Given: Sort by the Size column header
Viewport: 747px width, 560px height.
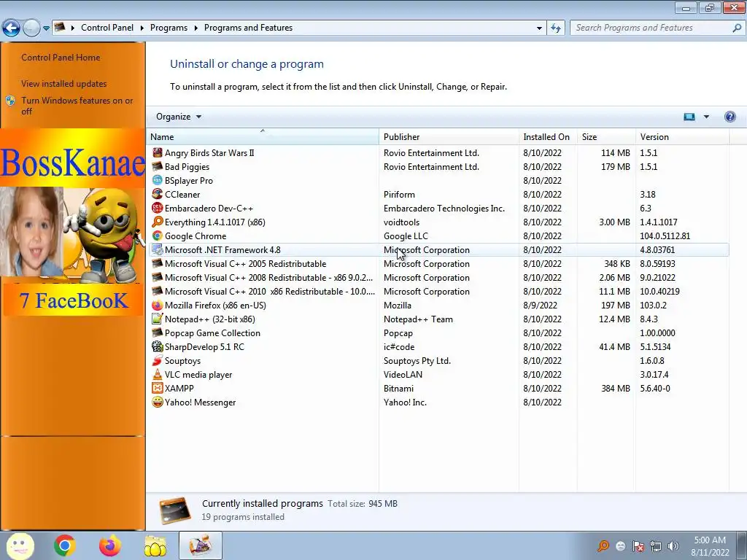Looking at the screenshot, I should pos(606,136).
